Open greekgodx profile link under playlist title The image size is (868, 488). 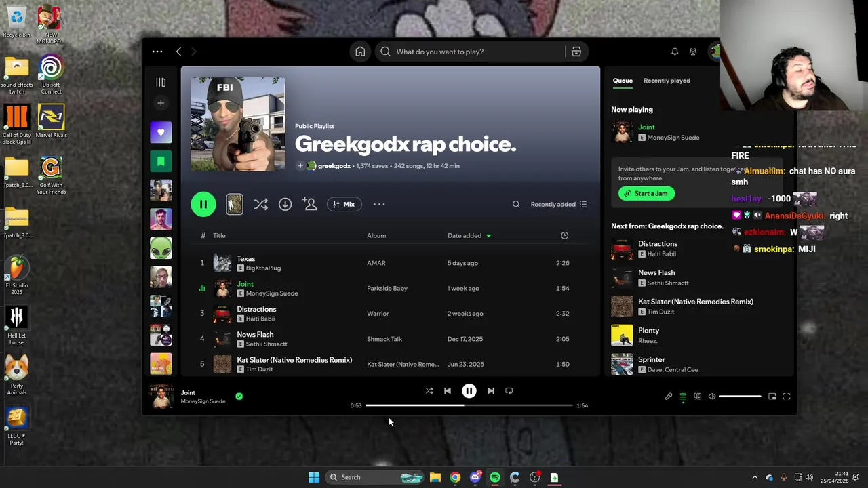(x=334, y=166)
